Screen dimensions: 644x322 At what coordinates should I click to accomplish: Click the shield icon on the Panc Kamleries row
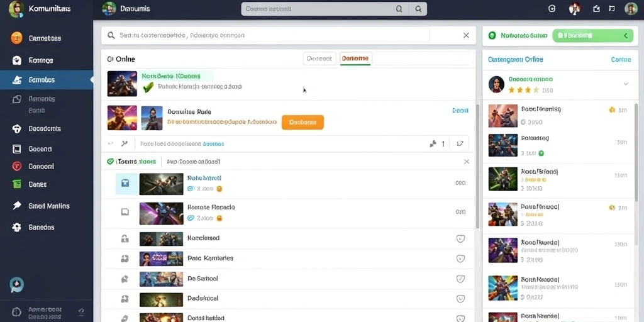coord(460,258)
